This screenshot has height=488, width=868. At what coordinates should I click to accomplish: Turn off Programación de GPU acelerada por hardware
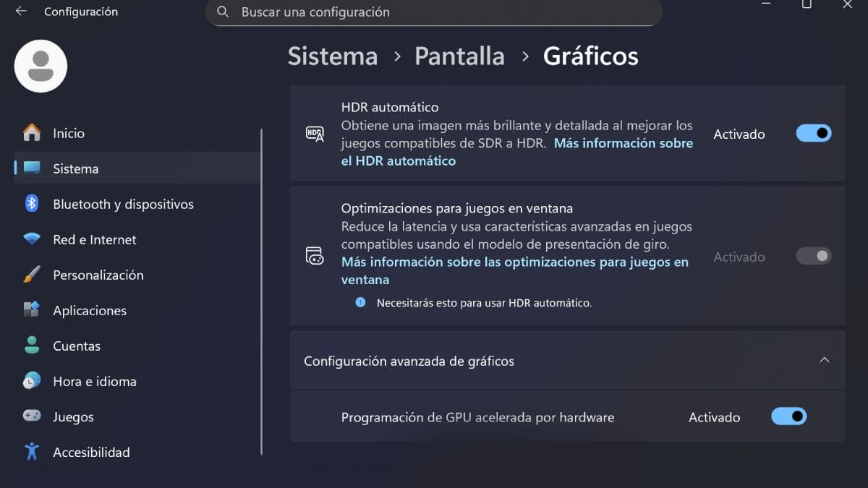pos(788,416)
